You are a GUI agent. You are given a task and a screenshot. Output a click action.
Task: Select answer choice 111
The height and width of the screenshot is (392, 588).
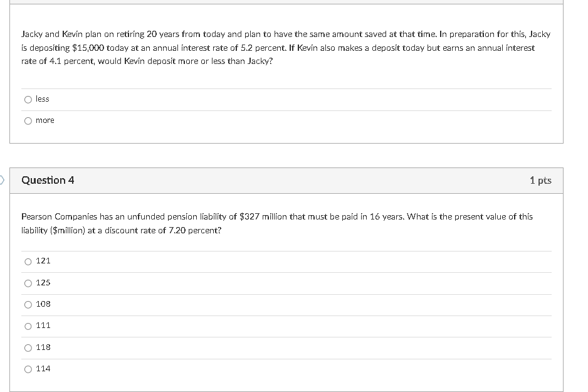[28, 326]
